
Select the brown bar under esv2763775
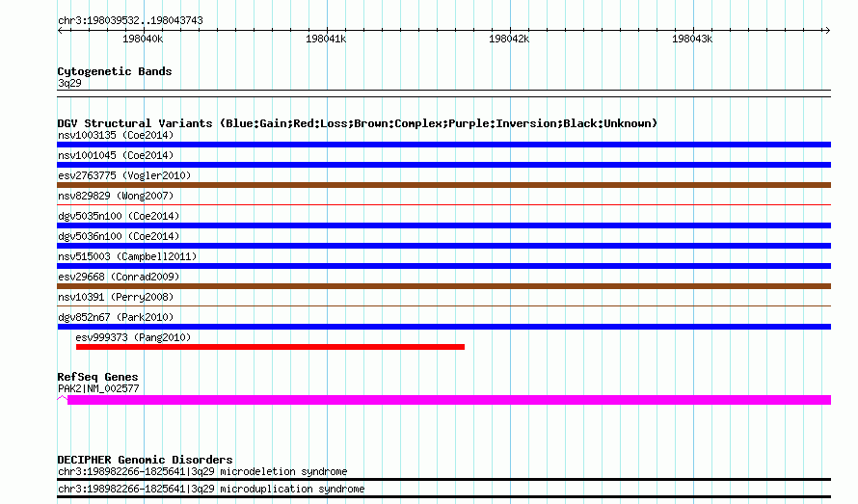pos(443,185)
